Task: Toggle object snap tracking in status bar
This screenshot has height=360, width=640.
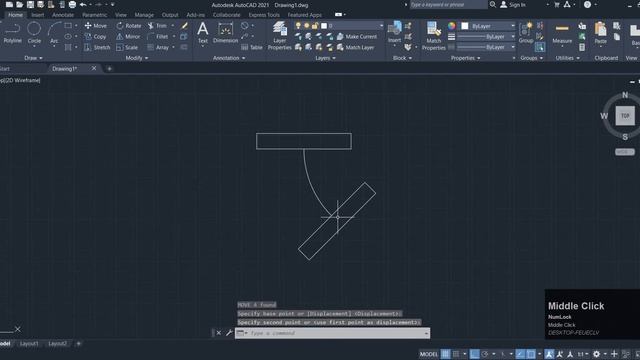Action: (520, 354)
